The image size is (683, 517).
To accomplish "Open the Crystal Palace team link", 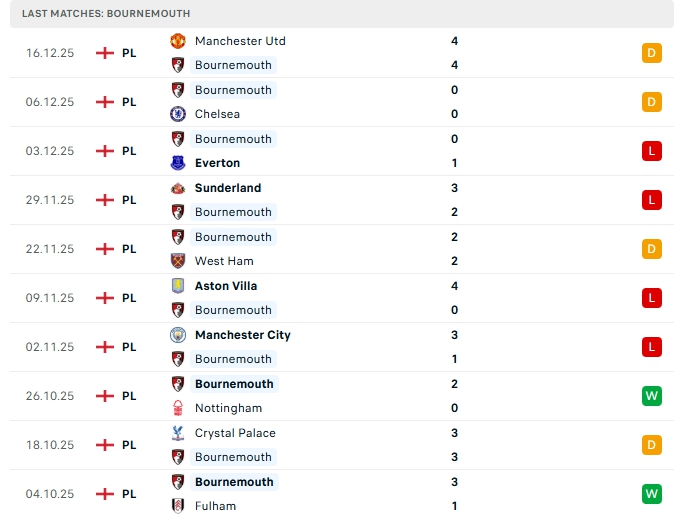I will coord(235,433).
